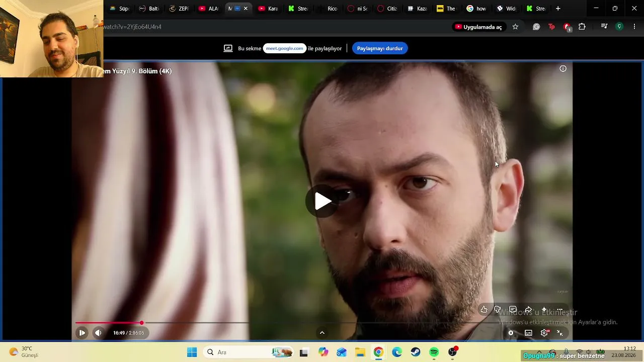This screenshot has height=362, width=644.
Task: Toggle the autoplay switch in player controls
Action: (511, 333)
